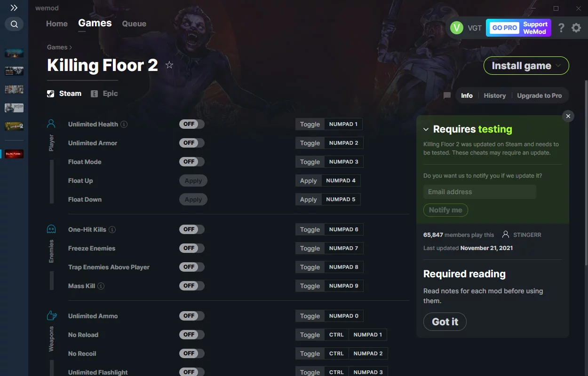Enable Float Mode switch
588x376 pixels.
click(192, 162)
